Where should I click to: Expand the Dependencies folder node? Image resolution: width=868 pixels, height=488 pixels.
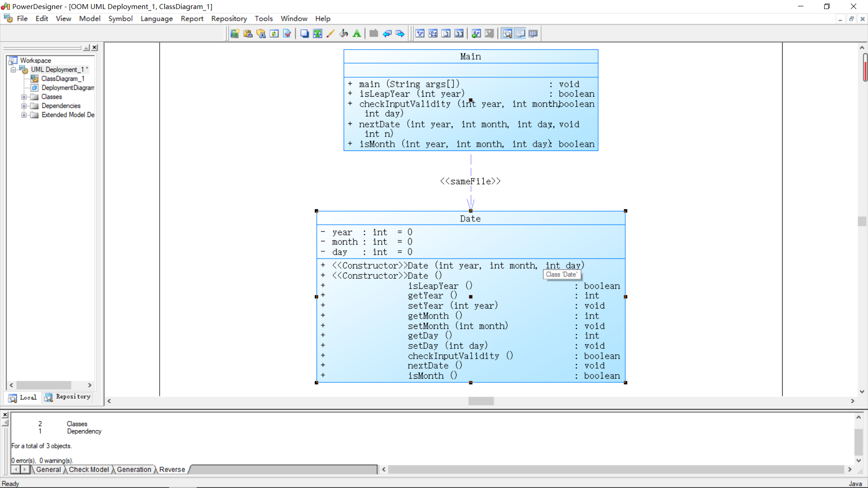(24, 106)
